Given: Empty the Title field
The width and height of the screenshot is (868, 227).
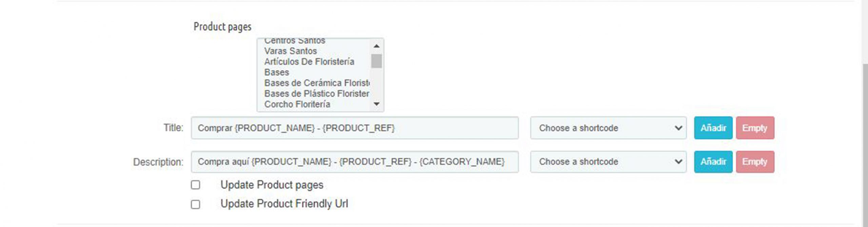Looking at the screenshot, I should click(x=755, y=128).
